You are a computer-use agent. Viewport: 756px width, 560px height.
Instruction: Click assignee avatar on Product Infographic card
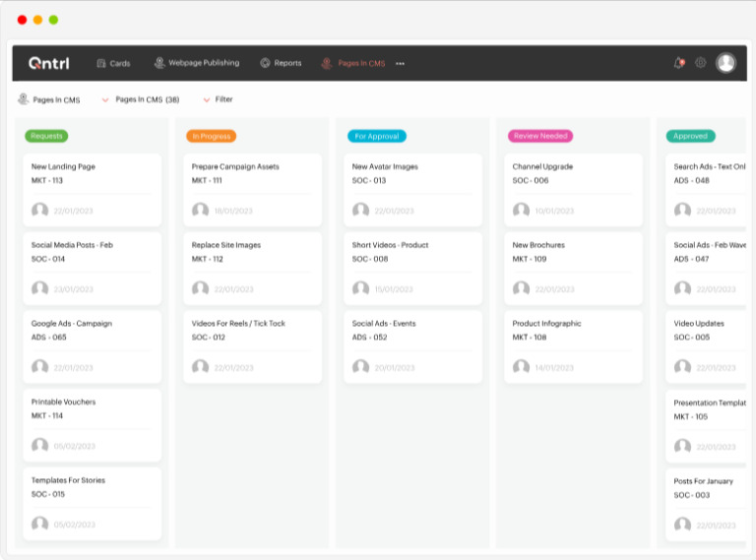[x=521, y=367]
